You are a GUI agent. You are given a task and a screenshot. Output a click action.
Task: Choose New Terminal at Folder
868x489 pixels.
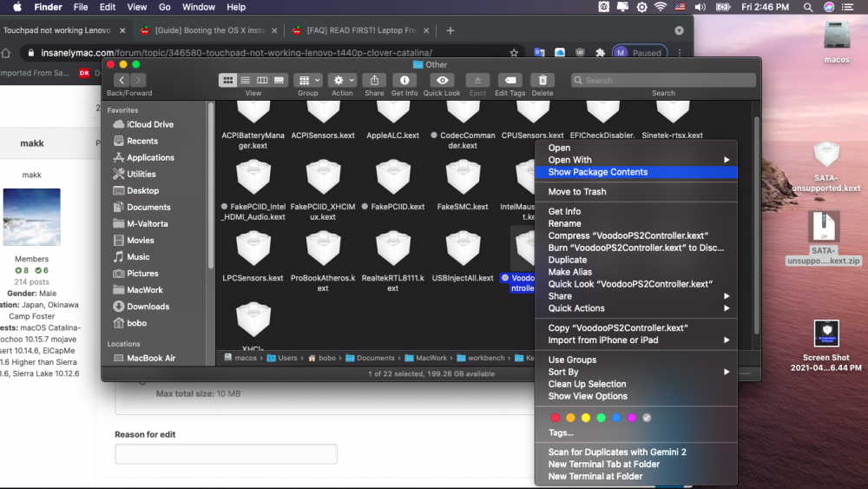tap(636, 476)
